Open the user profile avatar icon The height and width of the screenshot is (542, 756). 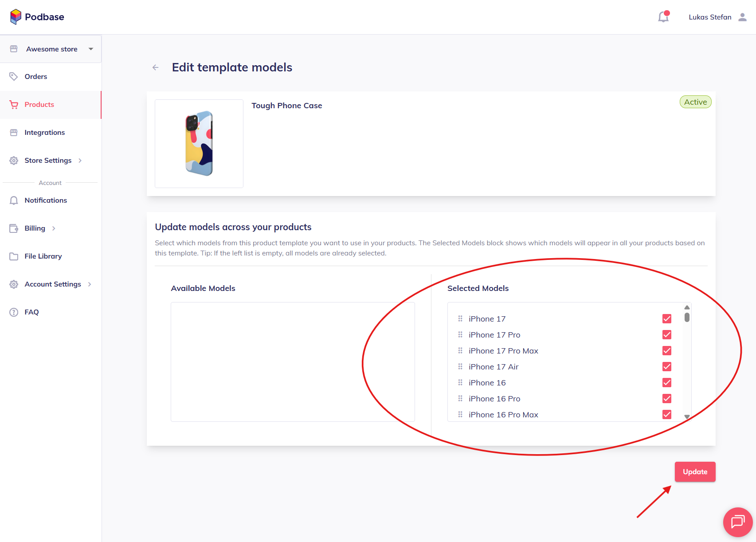click(742, 17)
